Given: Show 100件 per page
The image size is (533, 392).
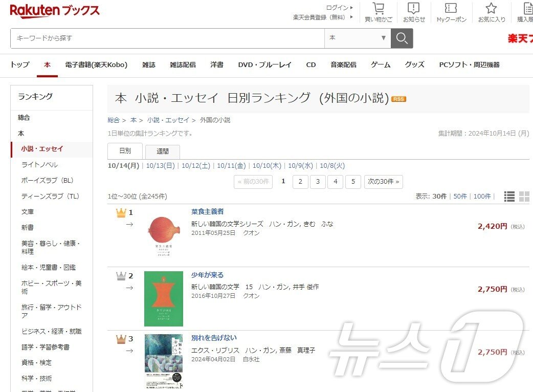Looking at the screenshot, I should [x=482, y=196].
